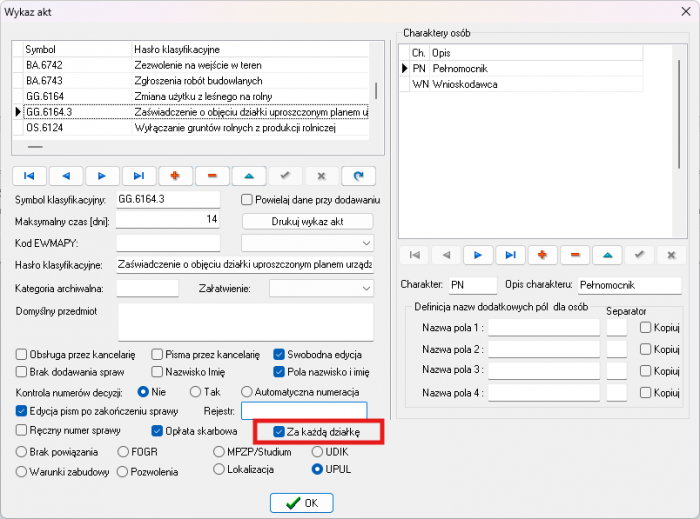Click the Domyślny przedmiot text area
This screenshot has height=519, width=700.
coord(246,322)
